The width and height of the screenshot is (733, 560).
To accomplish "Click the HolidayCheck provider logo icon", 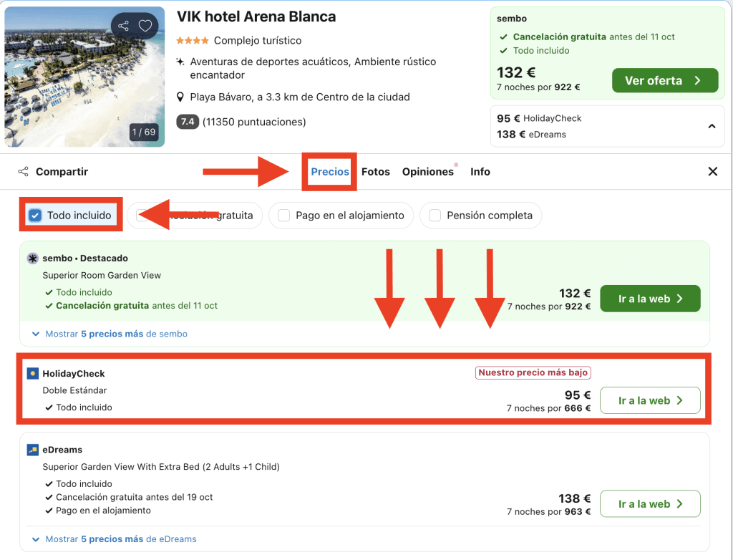I will click(x=33, y=374).
